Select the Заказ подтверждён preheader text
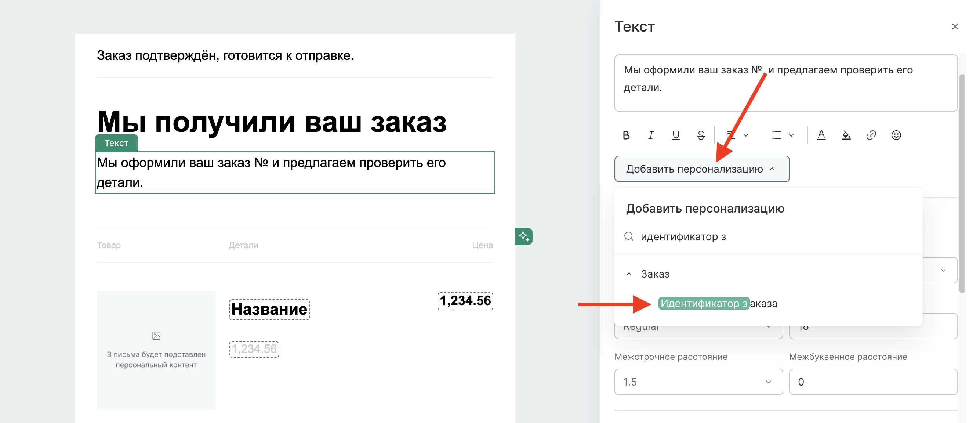Viewport: 980px width, 423px height. click(x=225, y=55)
